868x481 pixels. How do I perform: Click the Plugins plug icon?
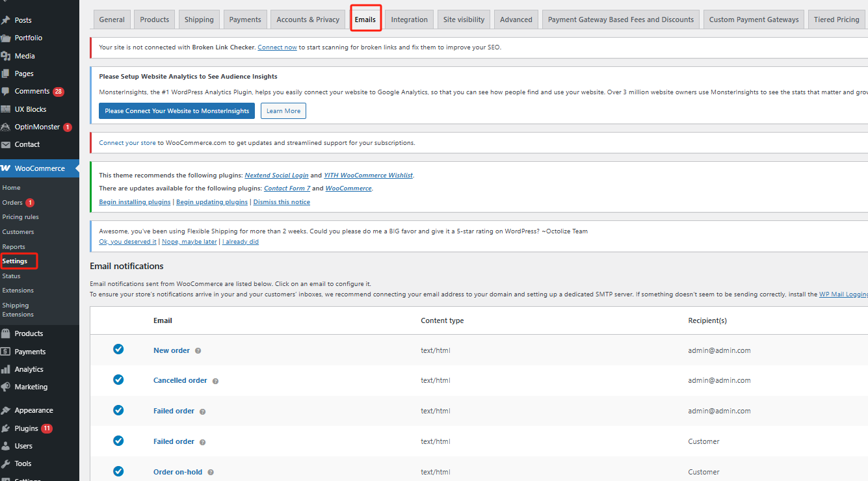click(6, 428)
